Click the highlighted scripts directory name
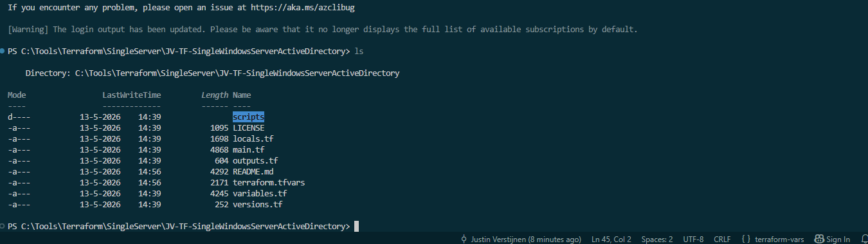This screenshot has width=868, height=244. pos(249,117)
